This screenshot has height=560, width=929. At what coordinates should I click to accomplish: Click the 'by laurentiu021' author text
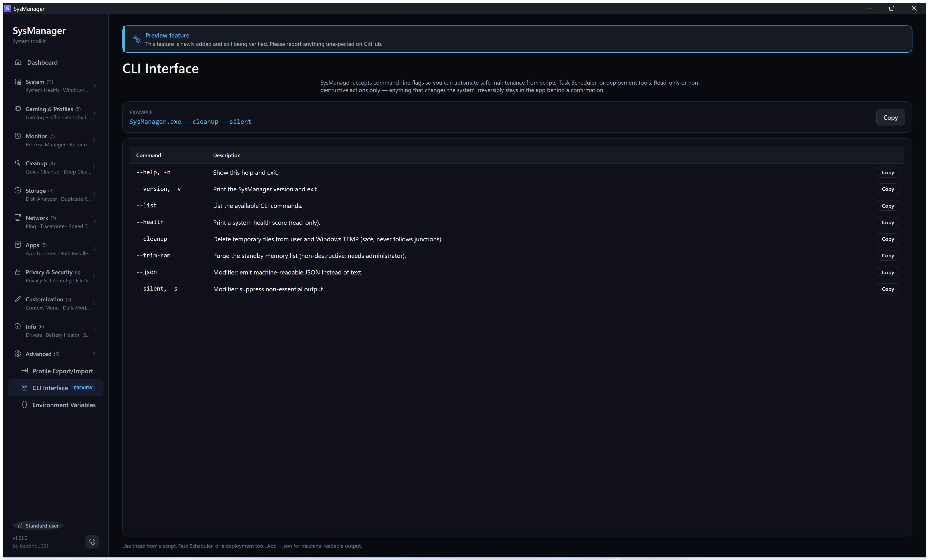[x=31, y=546]
